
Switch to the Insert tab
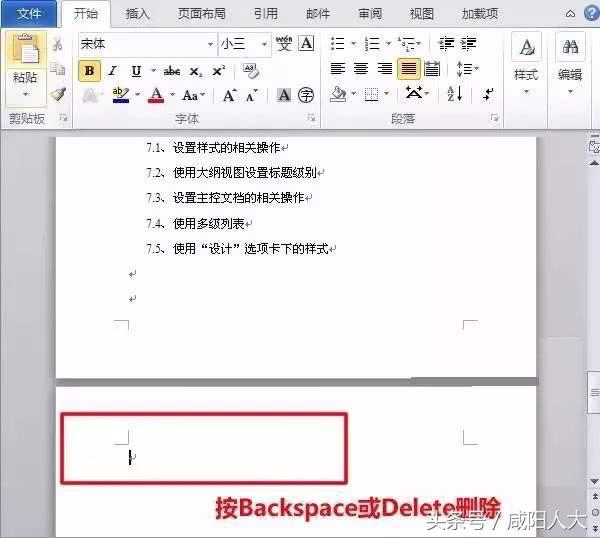137,14
